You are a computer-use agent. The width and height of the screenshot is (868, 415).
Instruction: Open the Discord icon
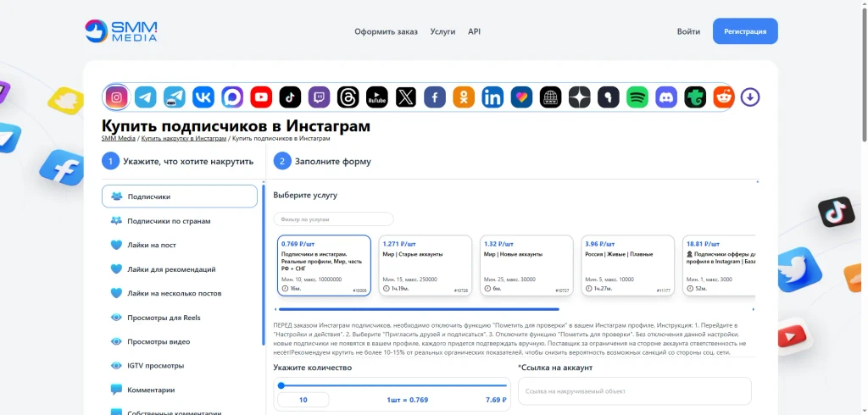coord(666,97)
